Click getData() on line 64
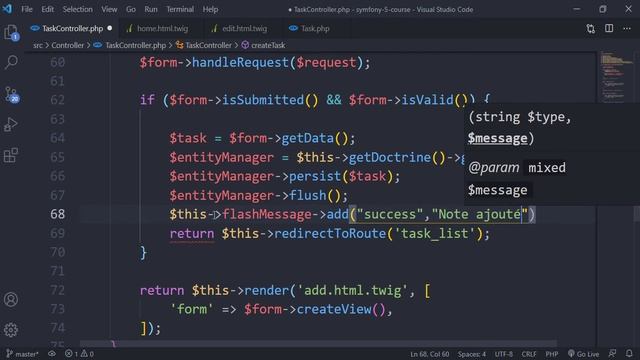This screenshot has width=640, height=360. [x=315, y=138]
